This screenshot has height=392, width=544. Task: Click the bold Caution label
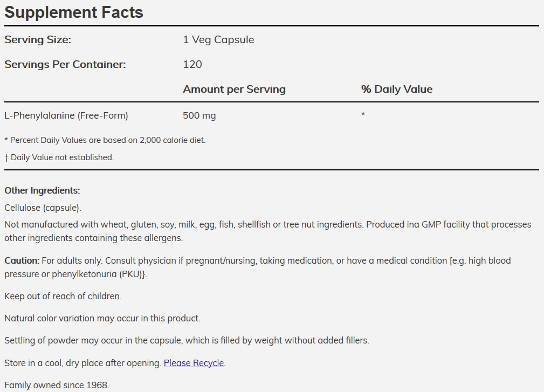coord(22,260)
